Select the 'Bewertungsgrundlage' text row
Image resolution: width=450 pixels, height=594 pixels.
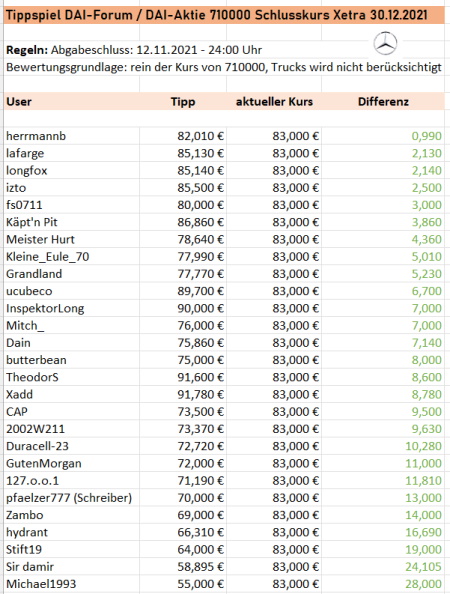[x=224, y=67]
